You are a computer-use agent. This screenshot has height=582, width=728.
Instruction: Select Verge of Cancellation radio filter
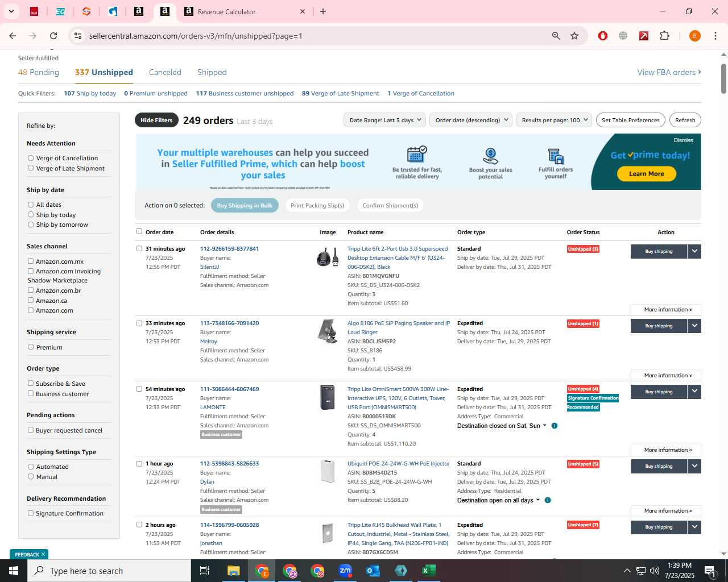tap(31, 158)
